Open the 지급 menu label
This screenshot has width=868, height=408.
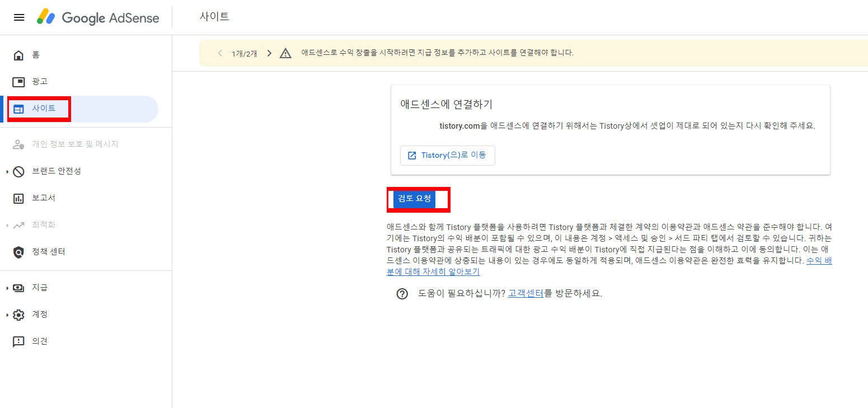coord(40,288)
